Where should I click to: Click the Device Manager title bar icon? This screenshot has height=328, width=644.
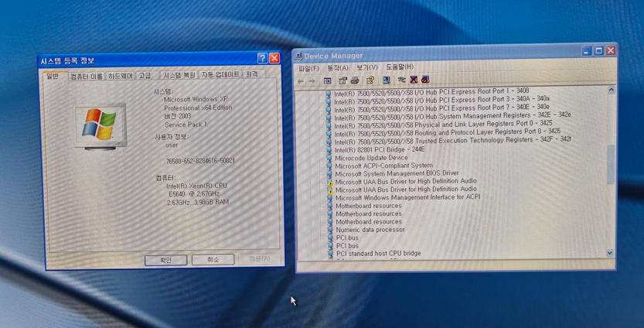point(298,56)
